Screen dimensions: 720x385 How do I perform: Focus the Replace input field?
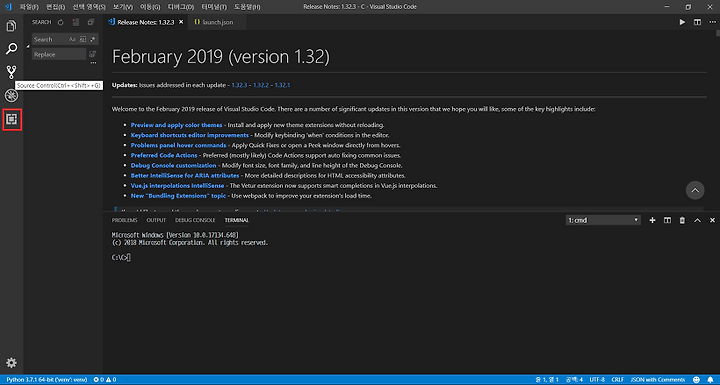59,54
